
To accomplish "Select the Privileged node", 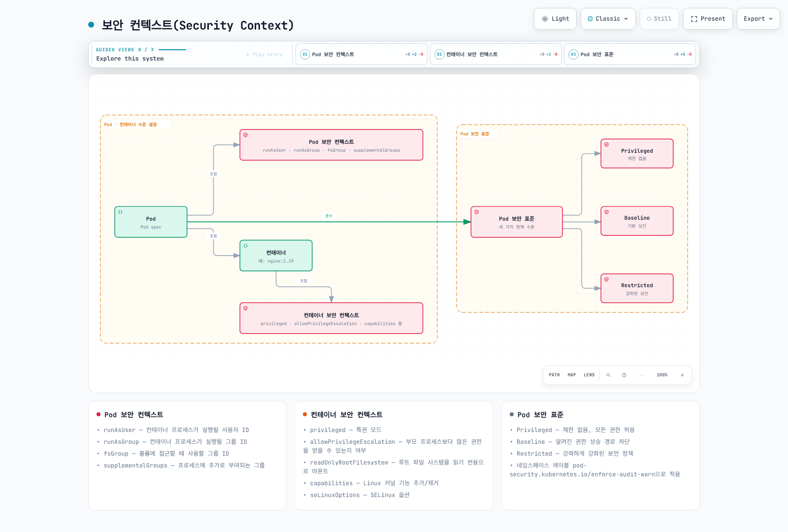I will [x=637, y=154].
